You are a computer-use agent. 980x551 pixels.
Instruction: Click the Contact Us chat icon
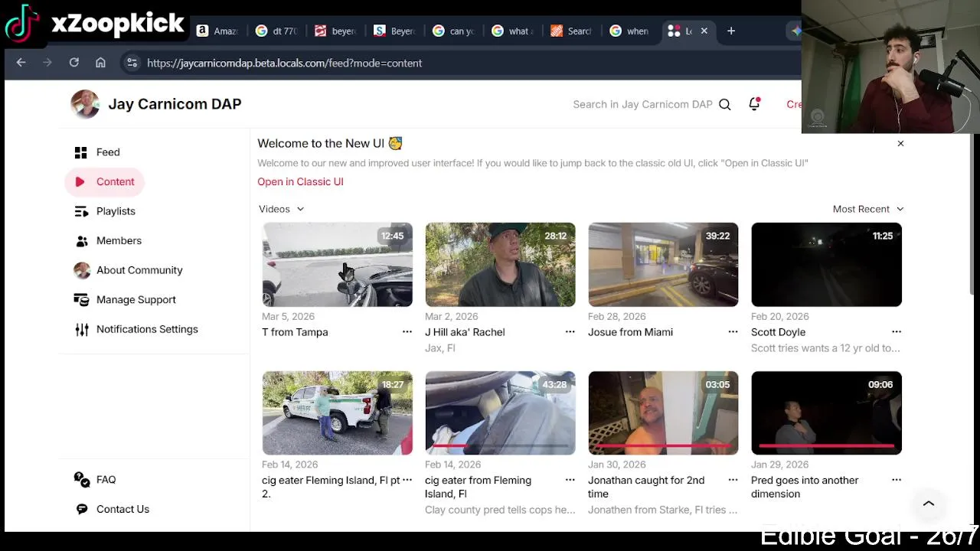pyautogui.click(x=81, y=509)
